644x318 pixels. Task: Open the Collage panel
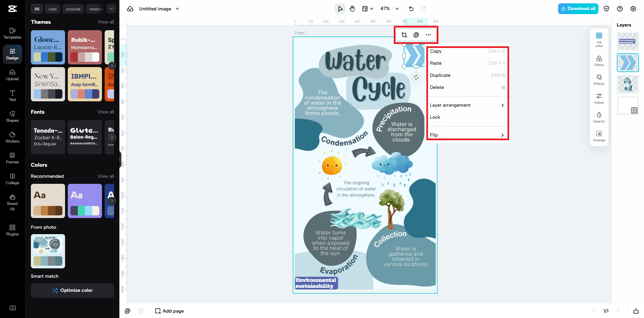pyautogui.click(x=12, y=179)
